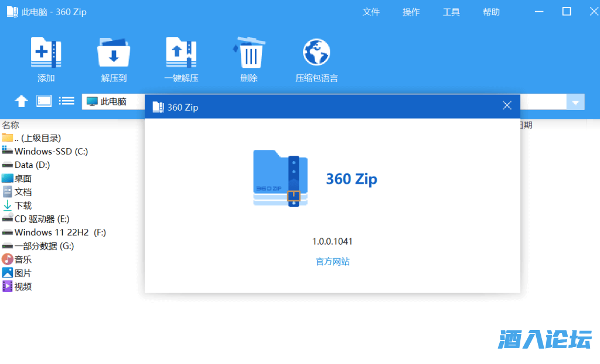Open the 官方网站 link
Image resolution: width=600 pixels, height=364 pixels.
pos(332,262)
